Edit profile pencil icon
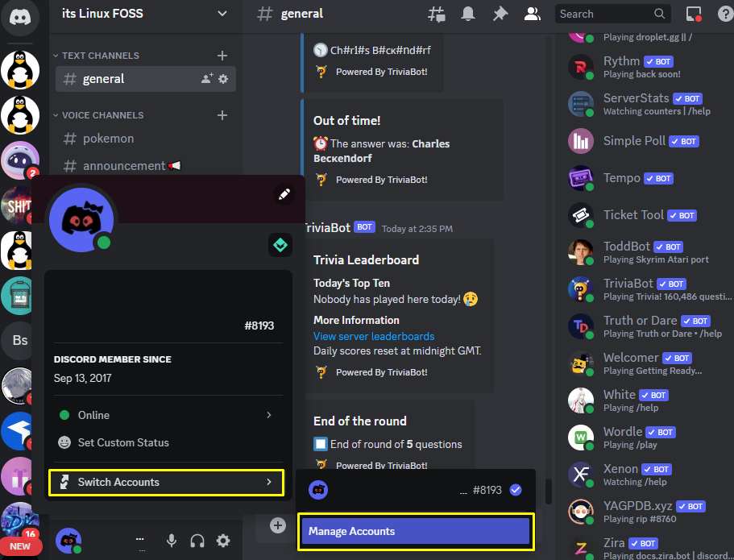Screen dimensions: 734x560 point(284,194)
